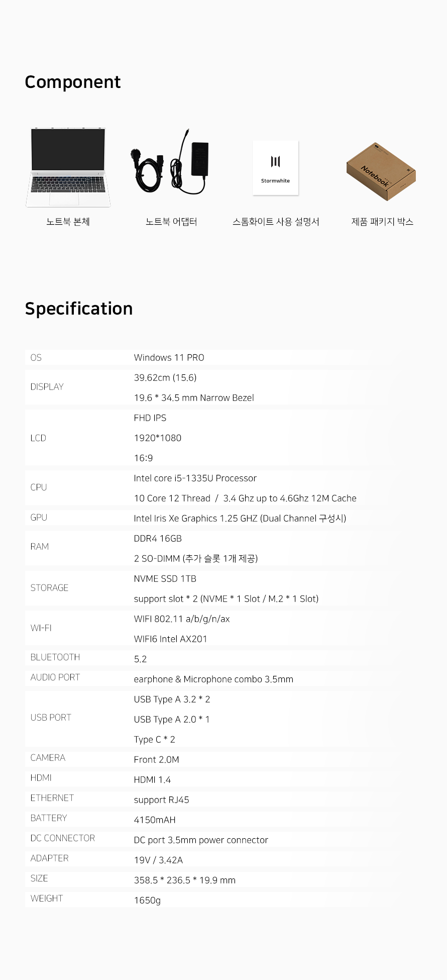447x980 pixels.
Task: Click the WIFI6 Intel AX201 text
Action: 170,639
